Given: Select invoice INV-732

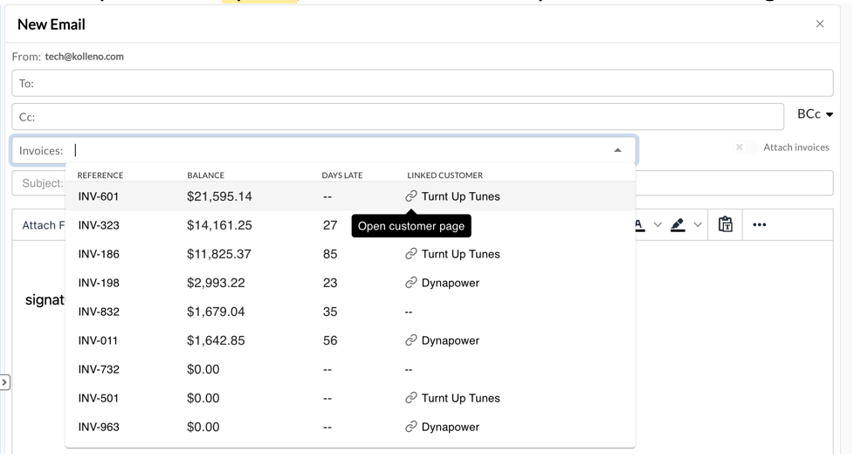Looking at the screenshot, I should tap(350, 369).
